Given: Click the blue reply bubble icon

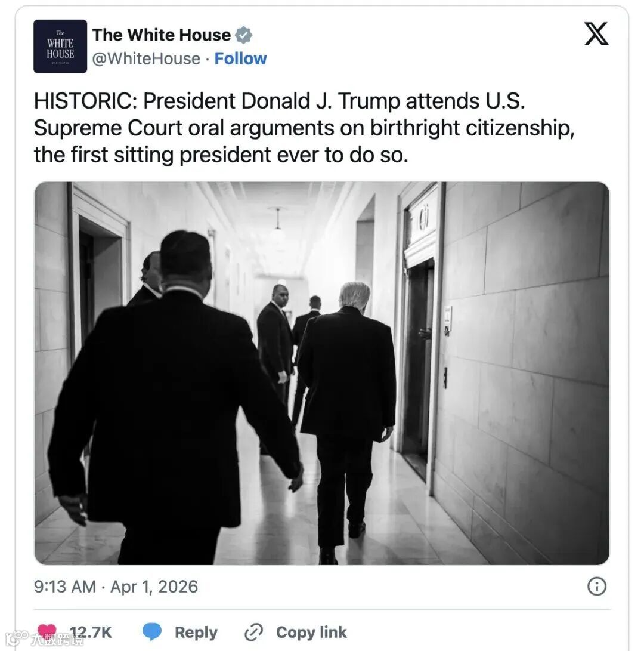Looking at the screenshot, I should (x=152, y=632).
